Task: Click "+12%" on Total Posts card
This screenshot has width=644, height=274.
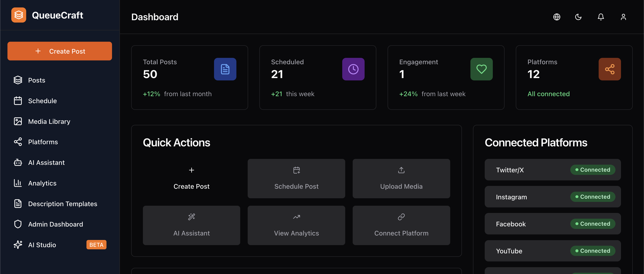Action: [x=151, y=94]
